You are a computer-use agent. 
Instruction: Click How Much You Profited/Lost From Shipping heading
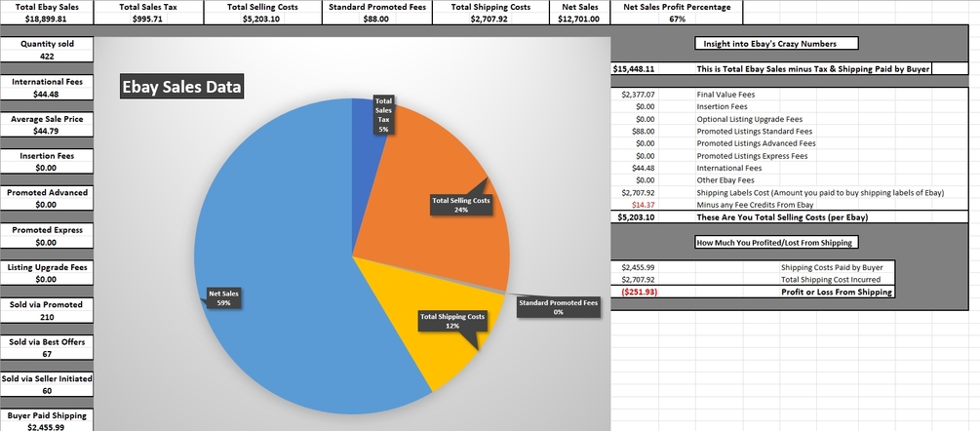click(x=776, y=242)
